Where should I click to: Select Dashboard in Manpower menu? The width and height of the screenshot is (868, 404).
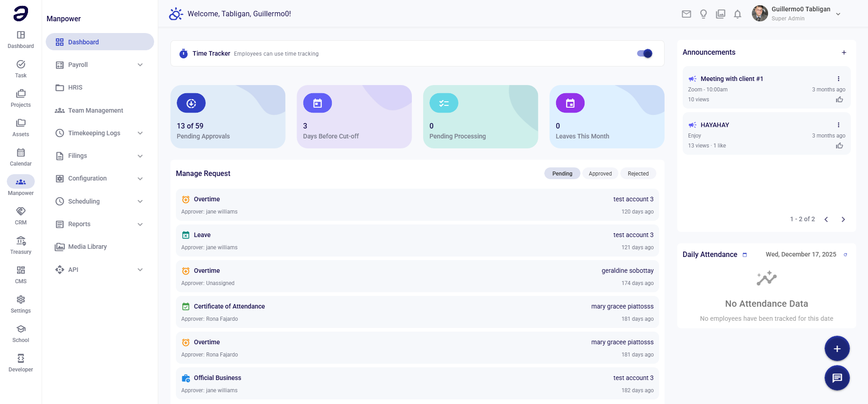[x=100, y=42]
